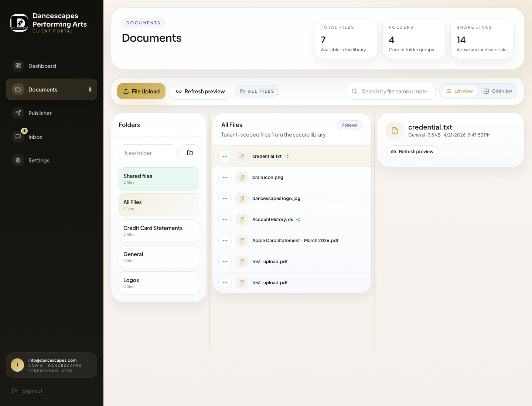Open the Publisher section in sidebar

tap(40, 113)
